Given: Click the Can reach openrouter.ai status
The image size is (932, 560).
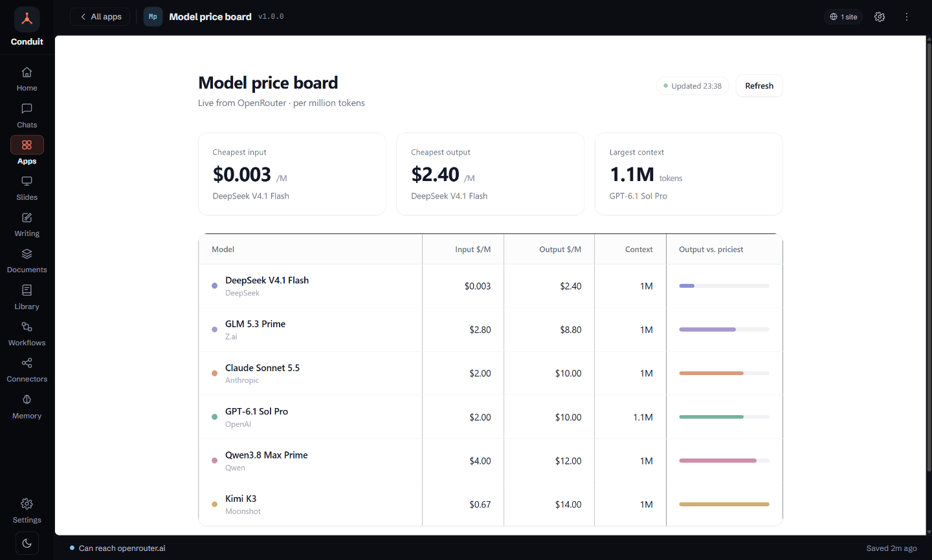Looking at the screenshot, I should (118, 548).
